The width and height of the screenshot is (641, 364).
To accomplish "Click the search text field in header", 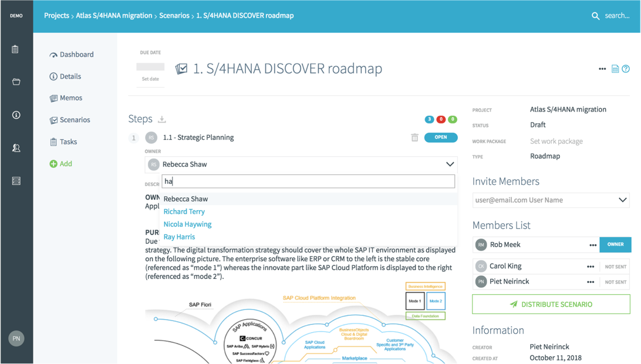I will tap(618, 15).
